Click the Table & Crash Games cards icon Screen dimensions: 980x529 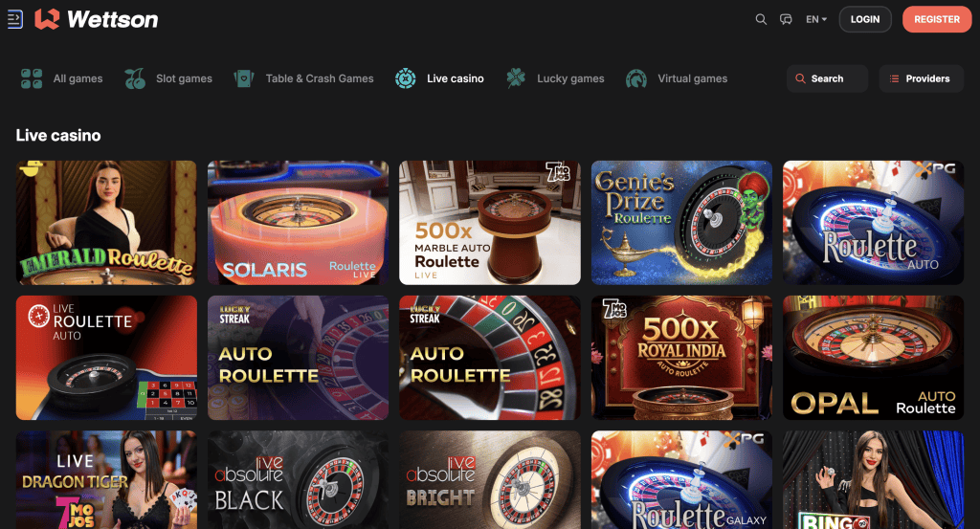244,78
